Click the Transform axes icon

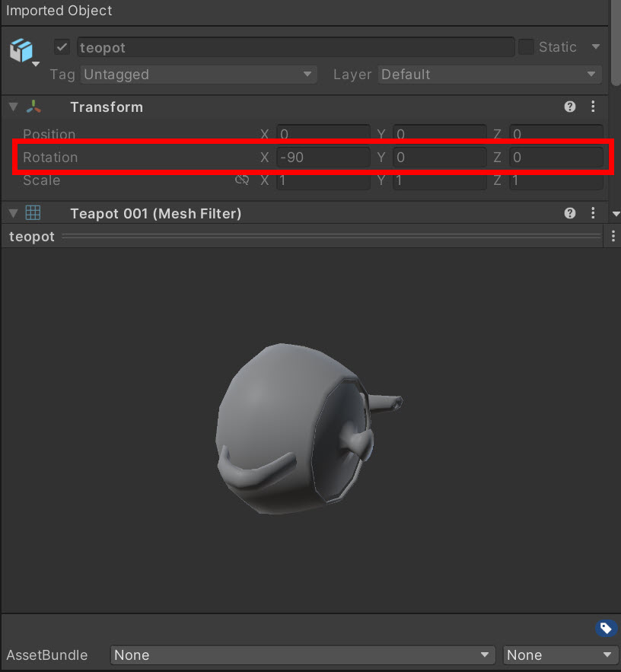pos(33,107)
